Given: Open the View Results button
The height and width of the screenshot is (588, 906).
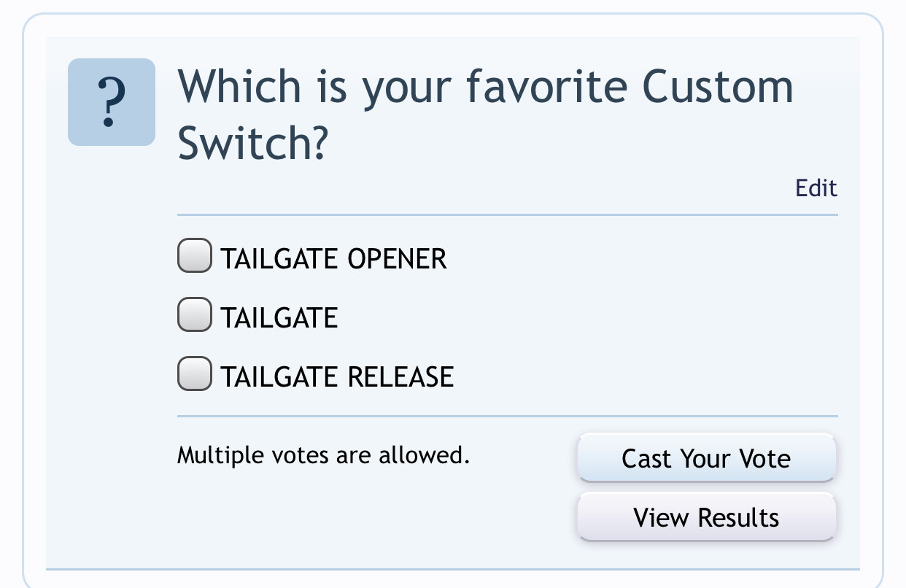Looking at the screenshot, I should (706, 517).
